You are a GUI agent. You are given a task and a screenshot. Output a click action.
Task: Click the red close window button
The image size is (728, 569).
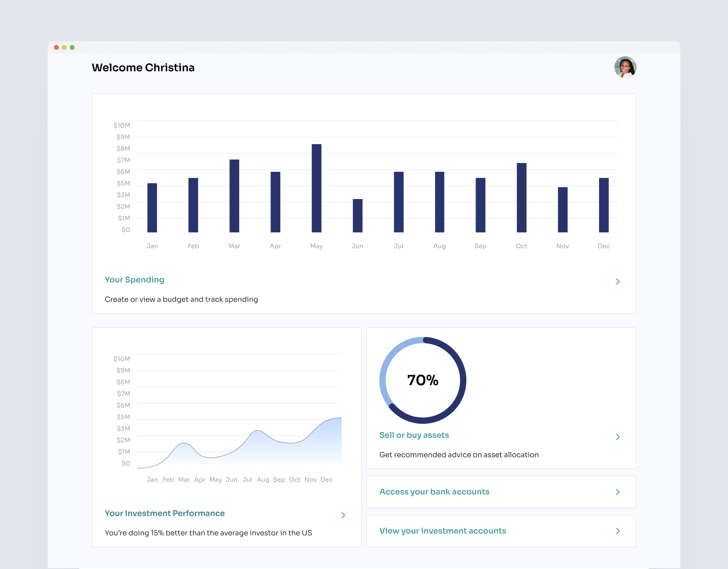click(x=56, y=47)
